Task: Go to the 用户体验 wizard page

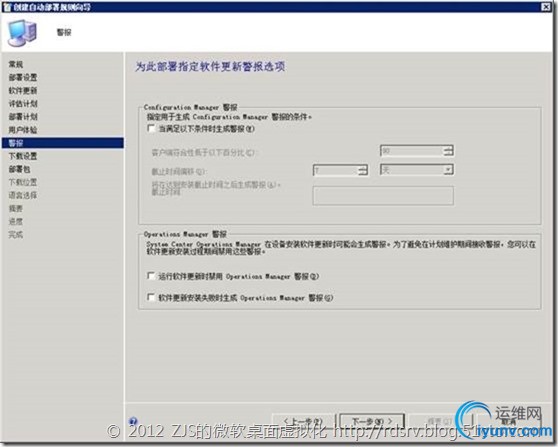Action: (x=23, y=130)
